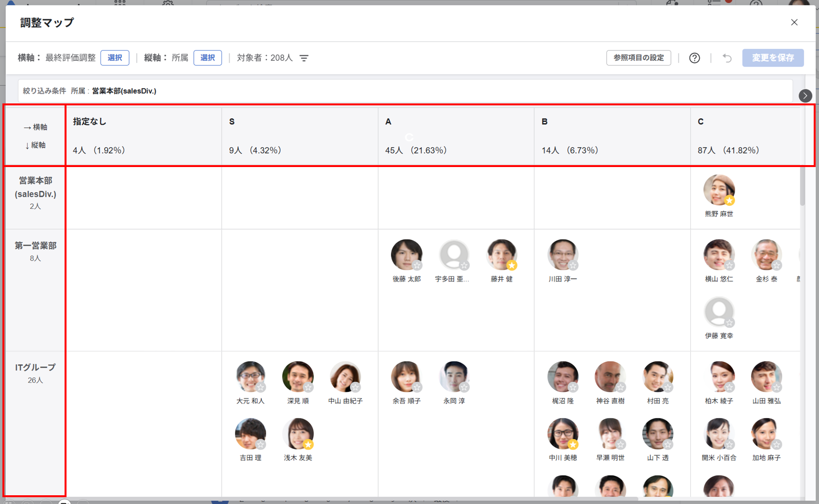Image resolution: width=819 pixels, height=504 pixels.
Task: Open 参照項目の設定 settings
Action: (x=638, y=58)
